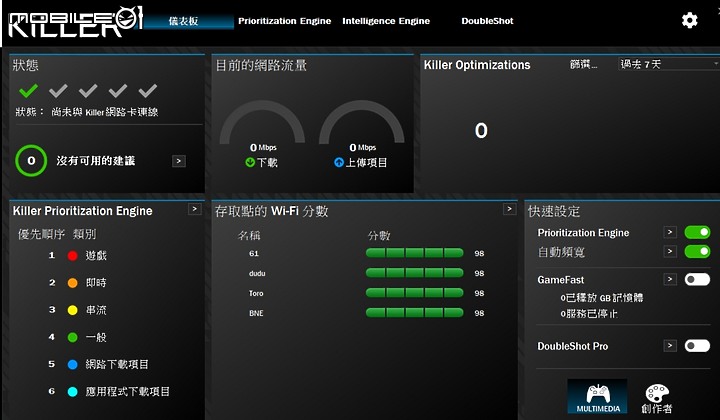Click the orange 即時 priority dot
This screenshot has height=420, width=720.
click(x=73, y=283)
